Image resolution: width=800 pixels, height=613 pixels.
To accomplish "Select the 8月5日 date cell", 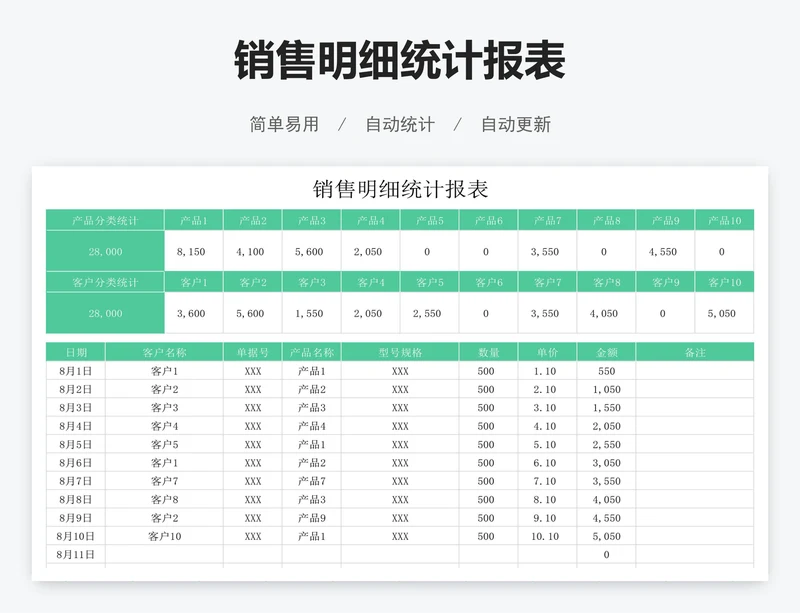I will click(76, 445).
